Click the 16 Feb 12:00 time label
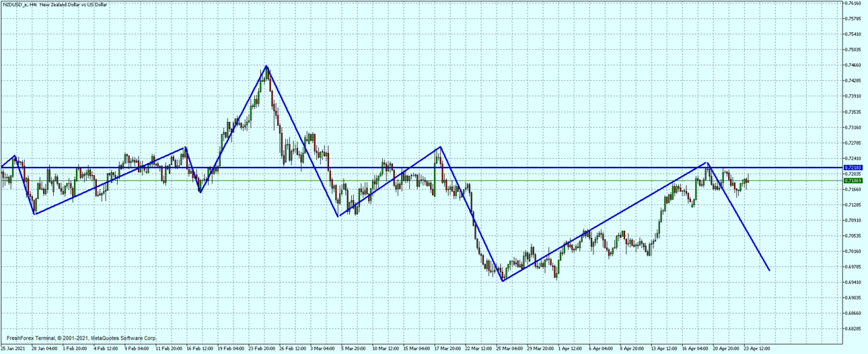The width and height of the screenshot is (868, 354). 200,349
